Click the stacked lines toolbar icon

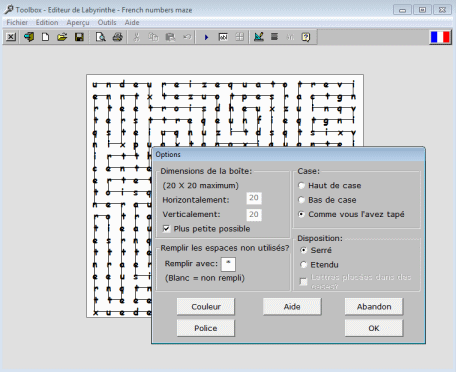pyautogui.click(x=274, y=37)
